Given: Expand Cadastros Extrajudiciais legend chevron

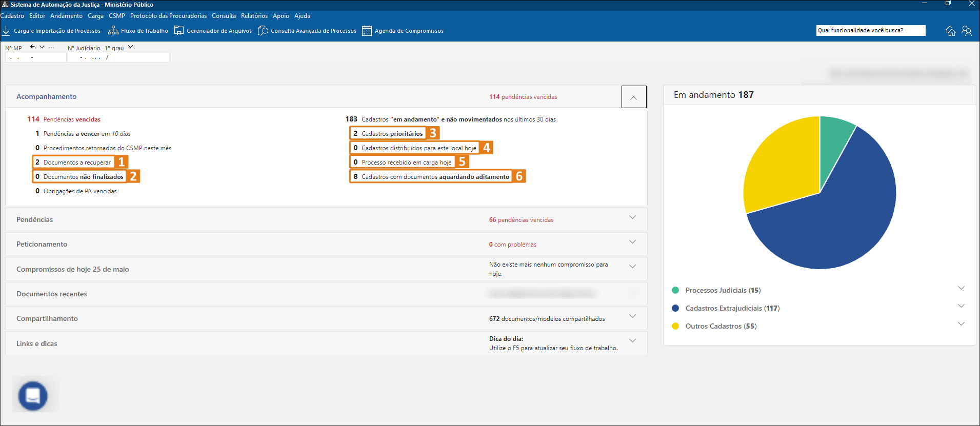Looking at the screenshot, I should (961, 306).
